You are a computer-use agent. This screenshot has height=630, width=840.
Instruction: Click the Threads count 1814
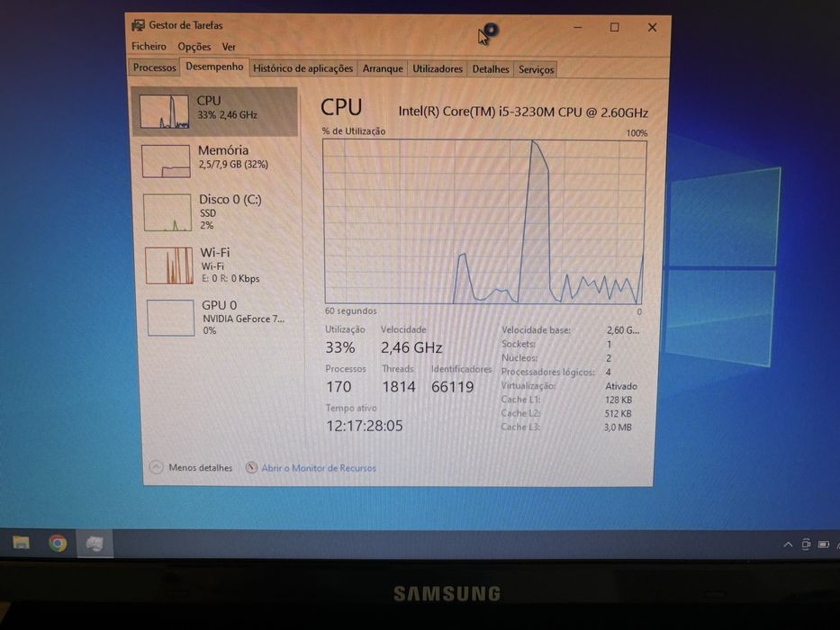[x=399, y=387]
